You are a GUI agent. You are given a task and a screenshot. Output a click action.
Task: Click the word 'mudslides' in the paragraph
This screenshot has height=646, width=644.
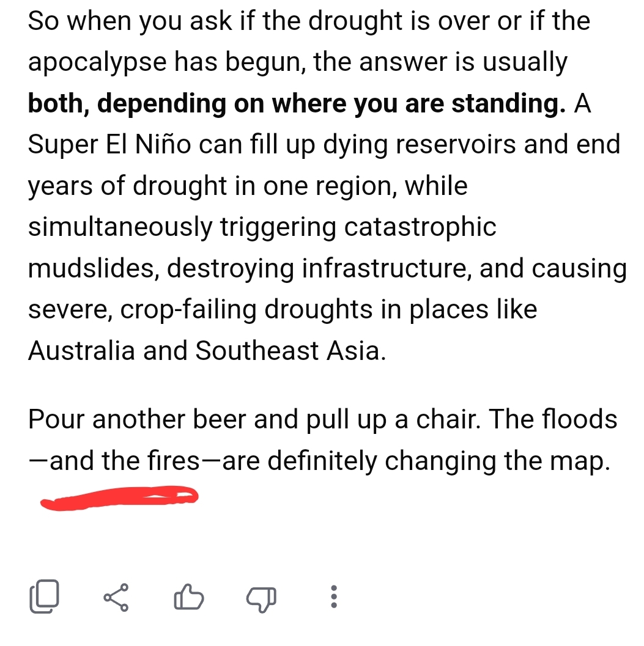(94, 269)
